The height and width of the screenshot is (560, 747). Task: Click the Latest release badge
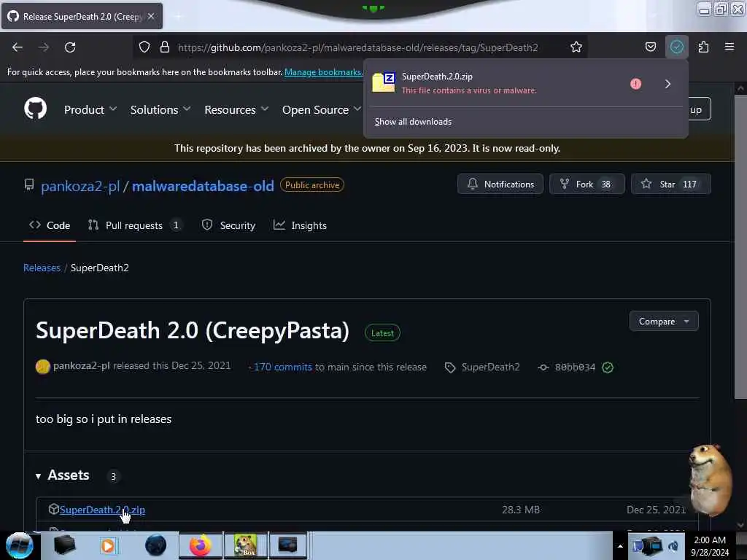tap(382, 332)
